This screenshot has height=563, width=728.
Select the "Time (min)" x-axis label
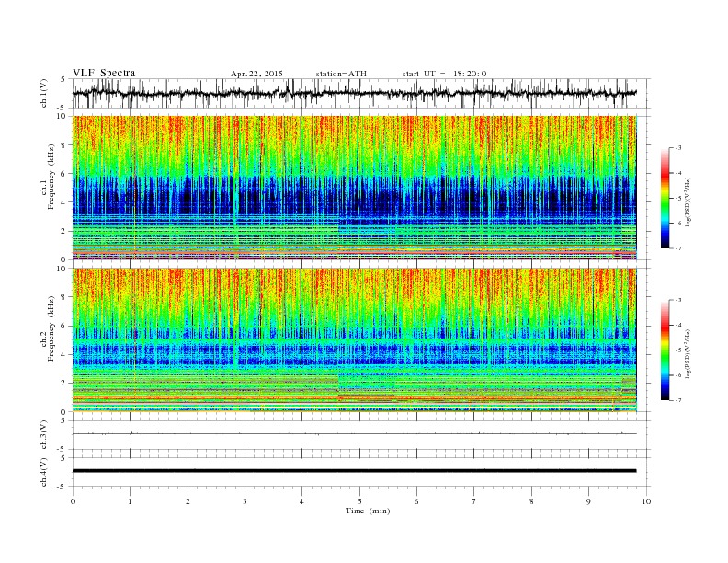coord(368,511)
